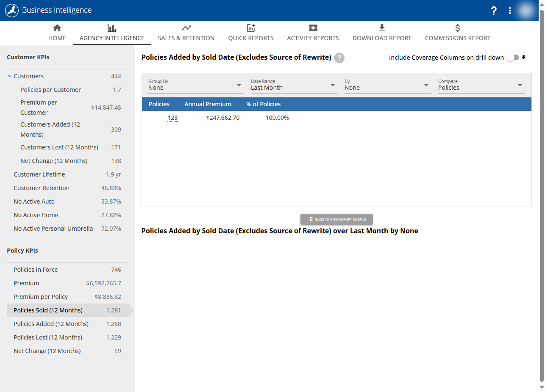Select Policies per Customer KPI
545x392 pixels.
67,90
